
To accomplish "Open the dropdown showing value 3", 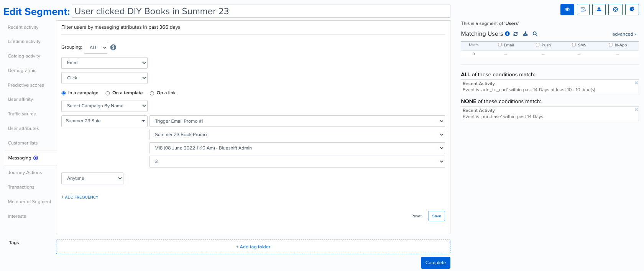I will (297, 161).
